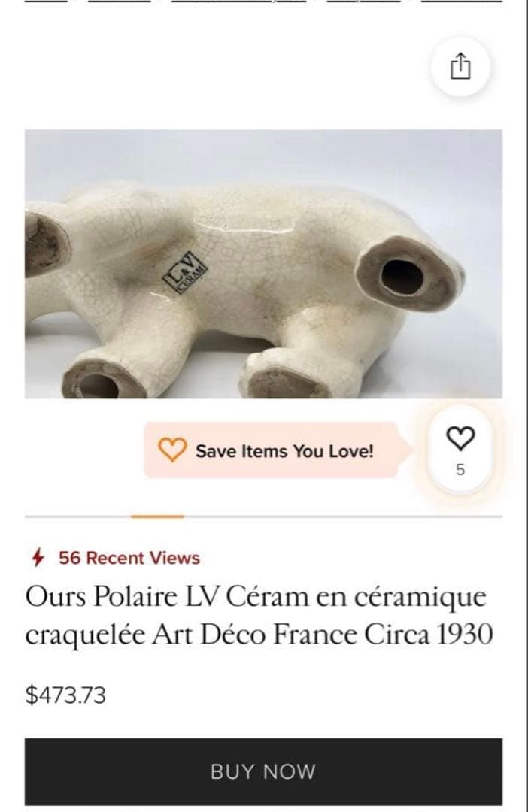Click the Save Items You Love tooltip text
Screen dimensions: 528x812
click(284, 451)
